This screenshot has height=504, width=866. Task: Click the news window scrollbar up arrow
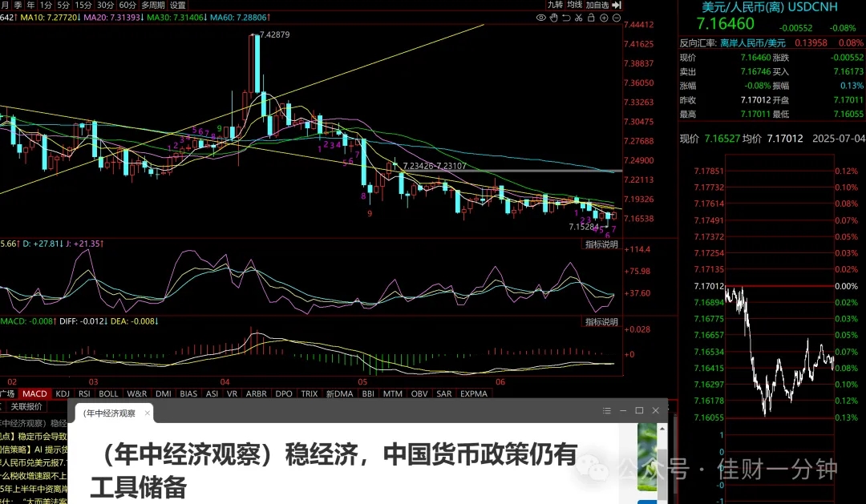coord(662,429)
